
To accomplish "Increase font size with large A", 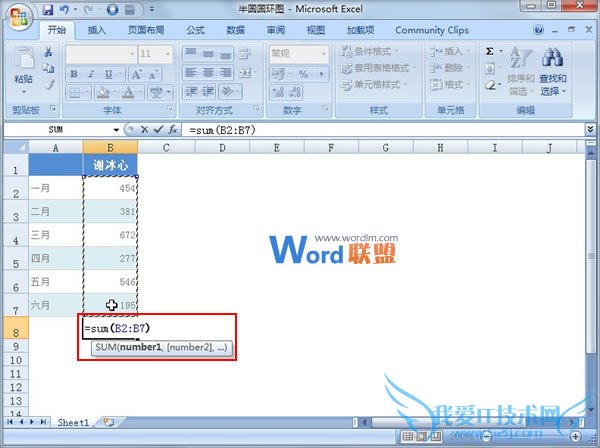I will coord(136,74).
